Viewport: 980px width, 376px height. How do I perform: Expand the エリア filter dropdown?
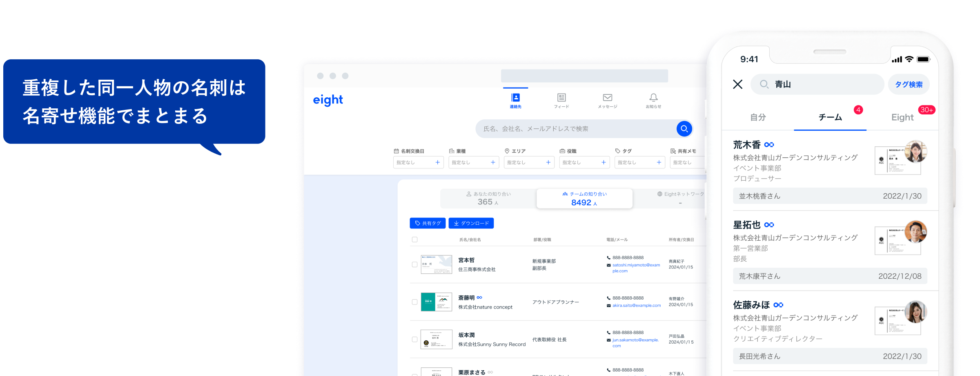pyautogui.click(x=529, y=162)
